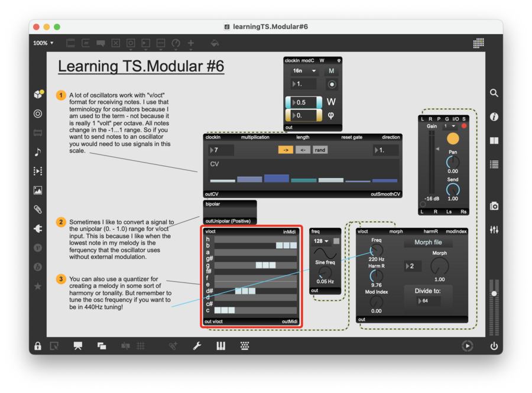Click the wrench debug icon
Image resolution: width=532 pixels, height=393 pixels.
197,346
